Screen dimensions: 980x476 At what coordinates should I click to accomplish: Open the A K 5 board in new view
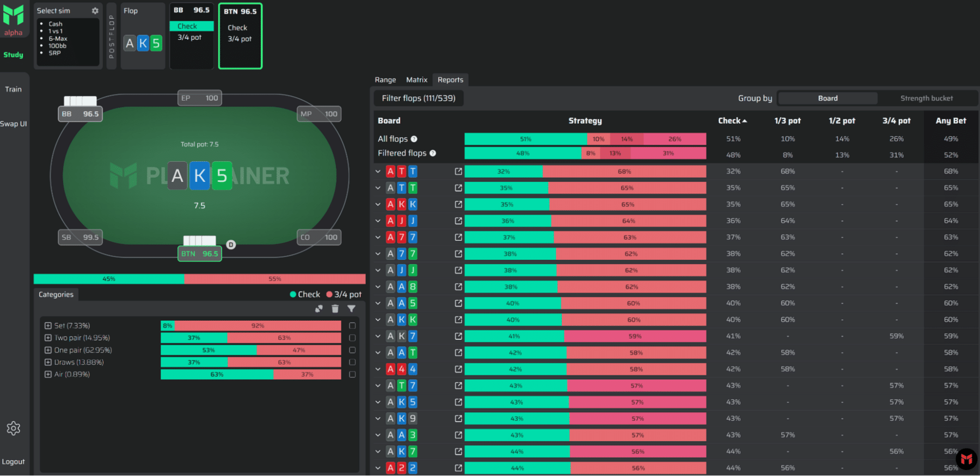click(x=458, y=402)
